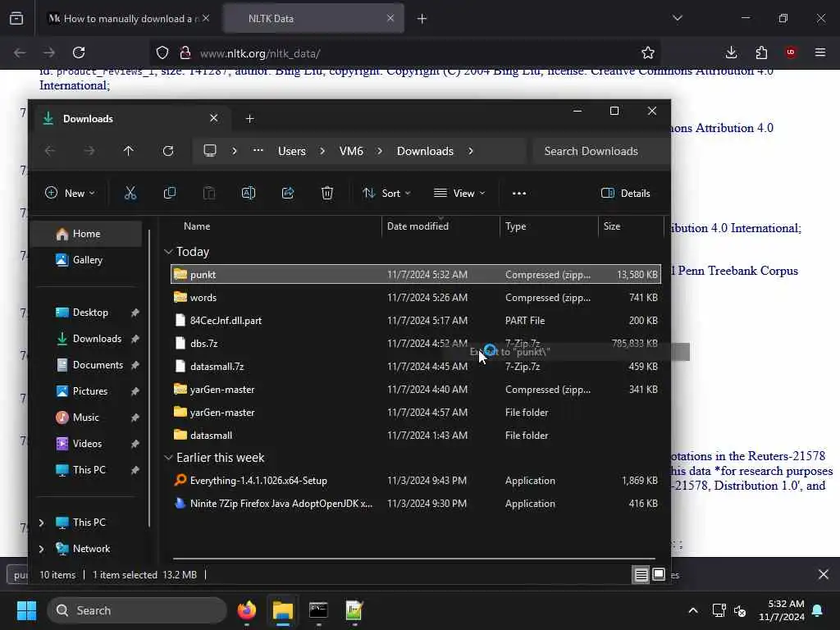Open Firefox extensions puzzle icon
Viewport: 840px width, 630px height.
click(761, 52)
